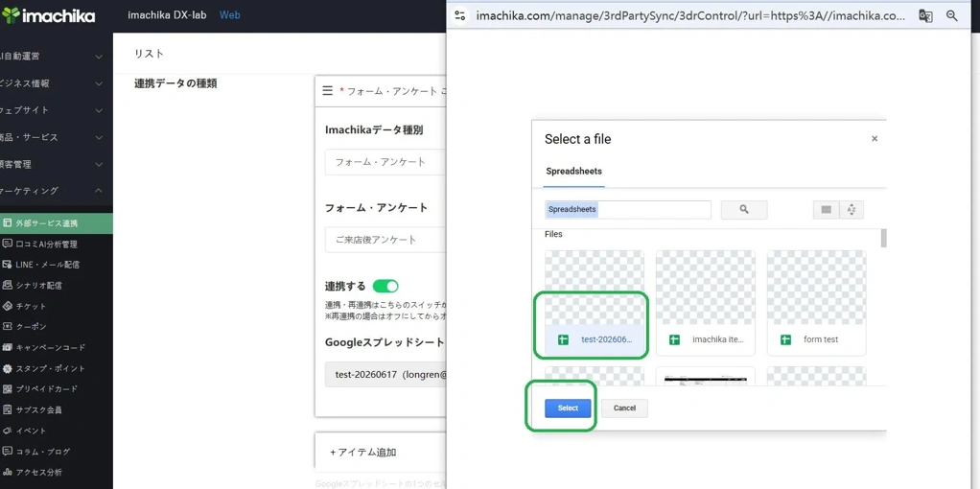Screen dimensions: 980x489
Task: Open シナリオ配信 menu entry text
Action: click(x=38, y=285)
